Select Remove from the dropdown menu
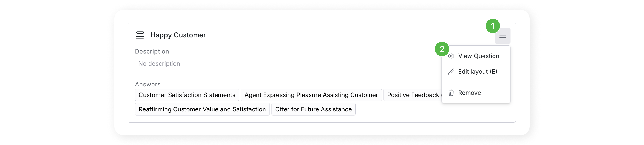The image size is (644, 145). pyautogui.click(x=469, y=93)
